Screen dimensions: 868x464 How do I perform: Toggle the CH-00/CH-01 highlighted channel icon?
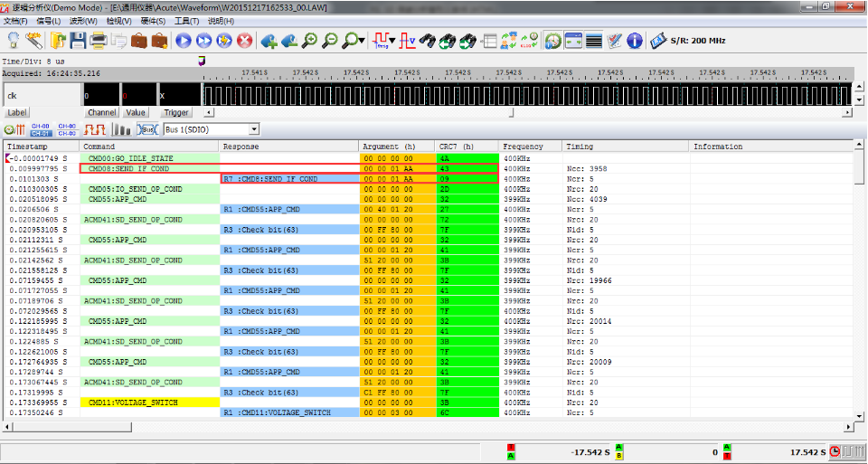point(41,129)
